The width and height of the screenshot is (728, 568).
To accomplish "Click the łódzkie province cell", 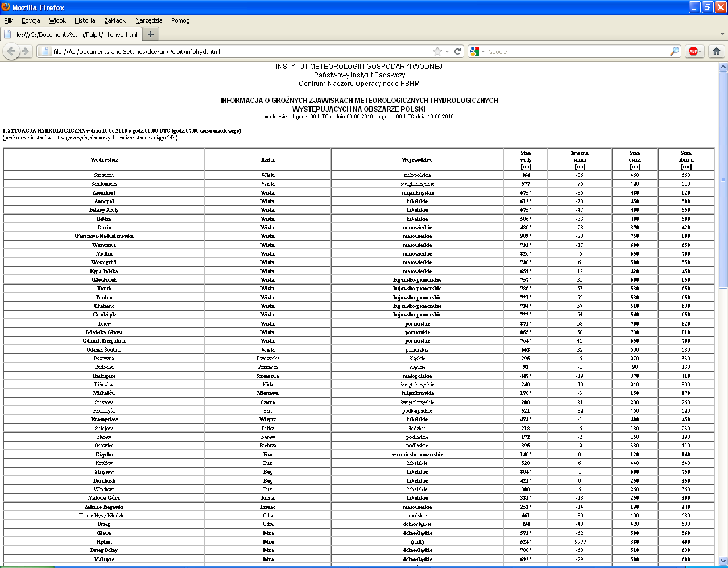I will click(x=417, y=429).
